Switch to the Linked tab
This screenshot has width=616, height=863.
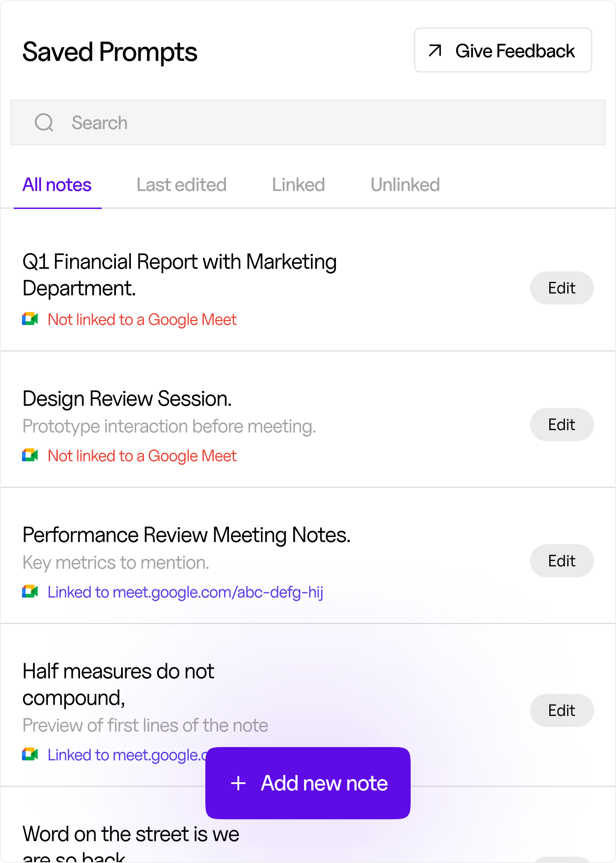click(298, 184)
